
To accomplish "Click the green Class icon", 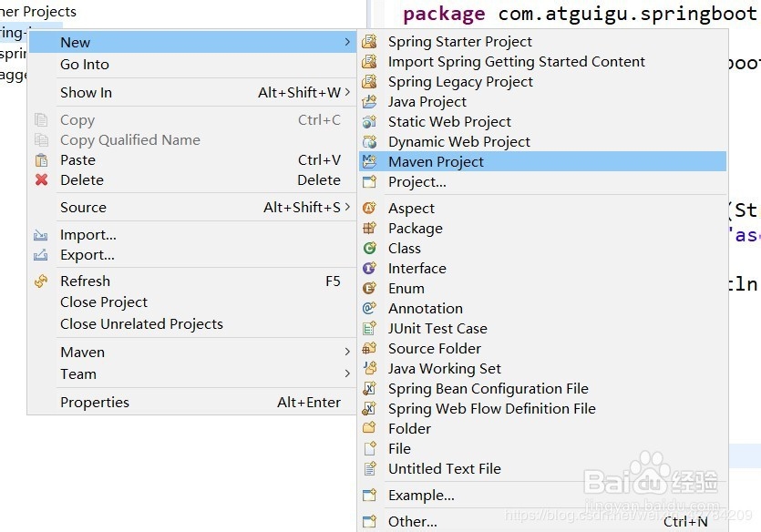I will 369,249.
